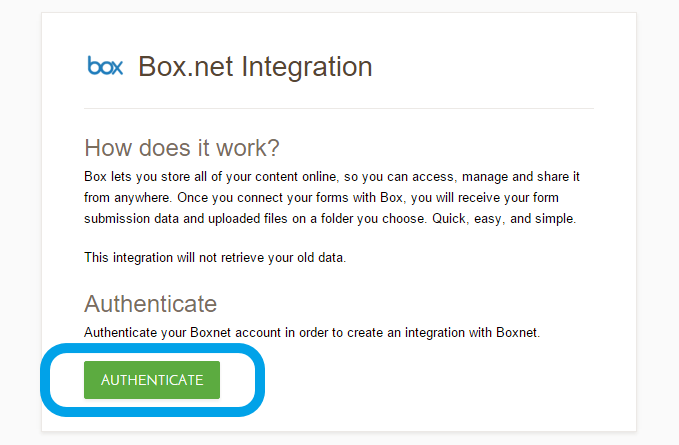Click the line starting "Box lets you store"

(332, 177)
